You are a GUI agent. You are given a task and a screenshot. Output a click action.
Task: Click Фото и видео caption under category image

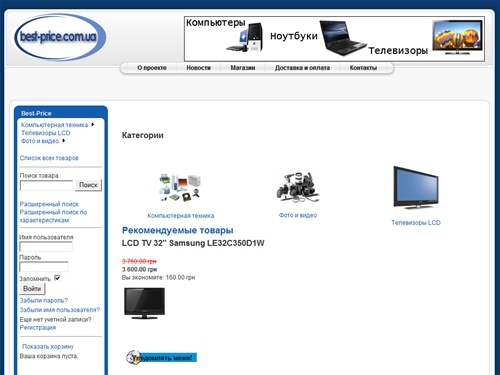(298, 215)
